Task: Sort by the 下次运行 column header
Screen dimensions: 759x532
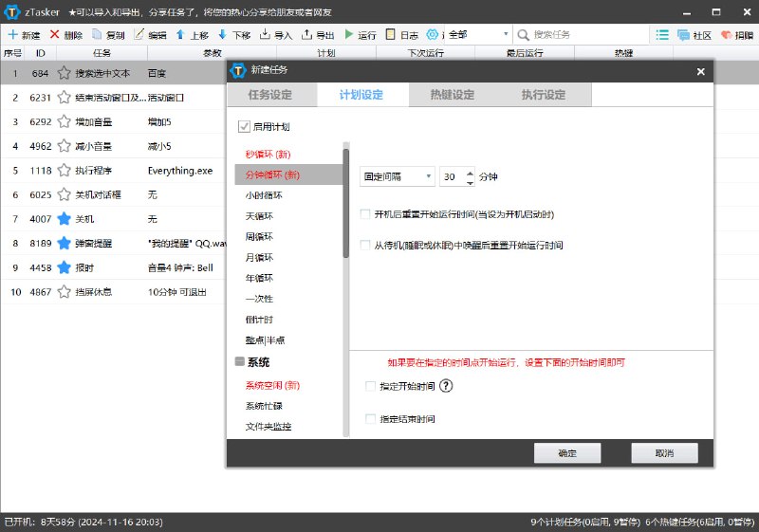Action: point(425,53)
